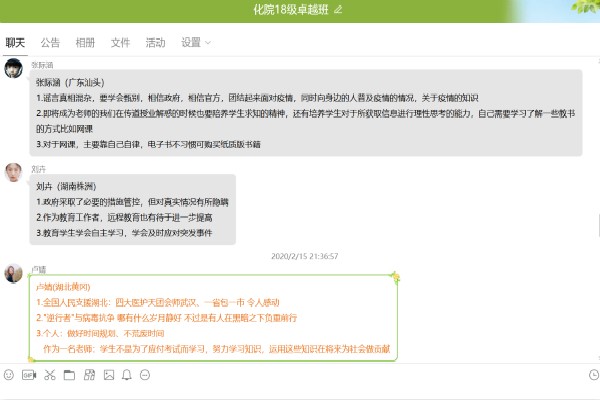This screenshot has height=400, width=600.
Task: Click the image icon to send picture
Action: [x=107, y=375]
